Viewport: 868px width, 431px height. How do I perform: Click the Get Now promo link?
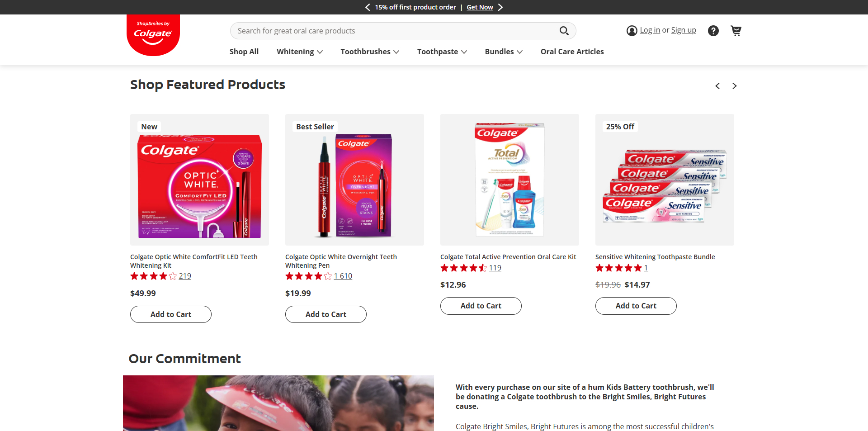tap(480, 7)
